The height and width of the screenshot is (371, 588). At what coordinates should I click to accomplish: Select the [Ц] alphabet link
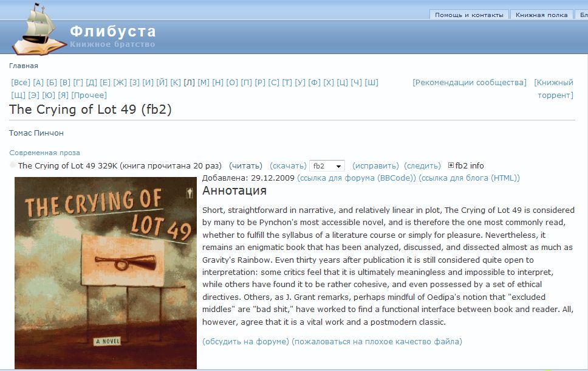343,82
